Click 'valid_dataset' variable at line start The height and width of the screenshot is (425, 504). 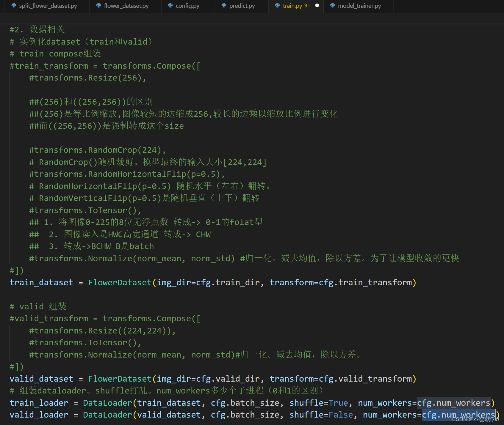coord(41,379)
